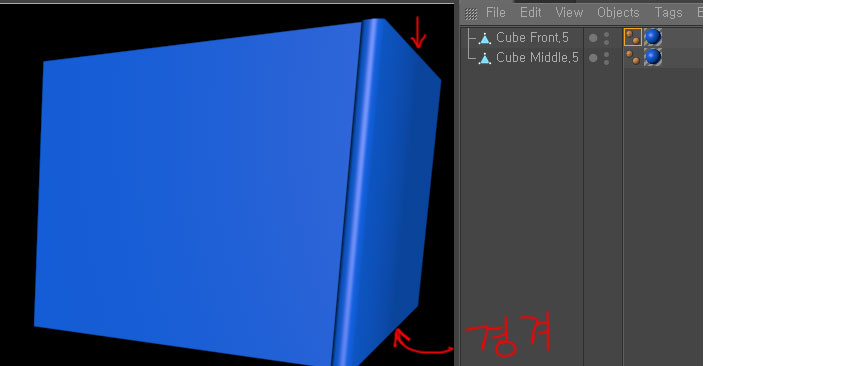Toggle editor visibility dot of Cube Middle.5

pos(607,54)
